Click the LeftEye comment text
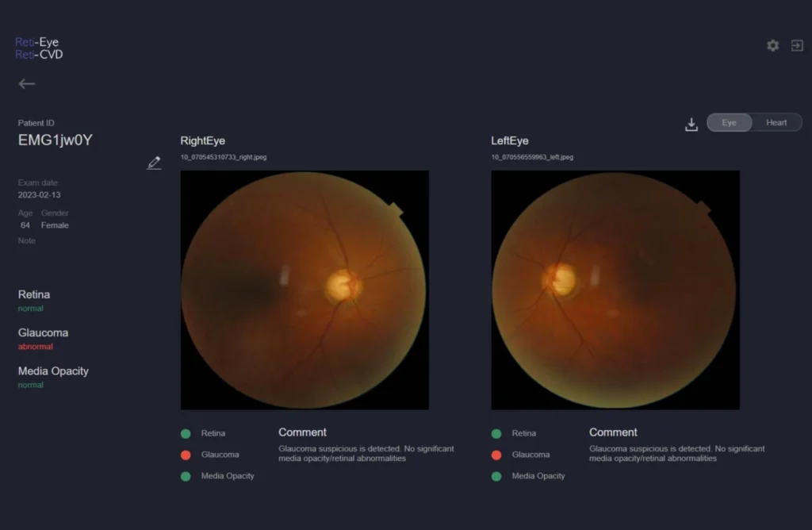 (x=677, y=453)
